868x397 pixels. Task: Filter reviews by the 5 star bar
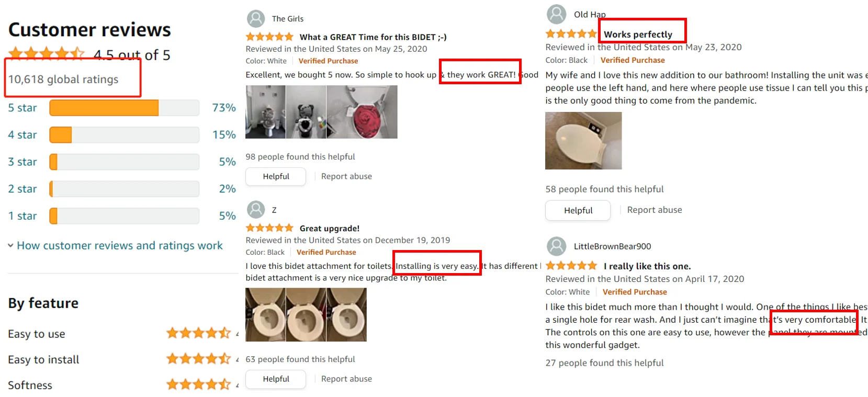point(125,108)
